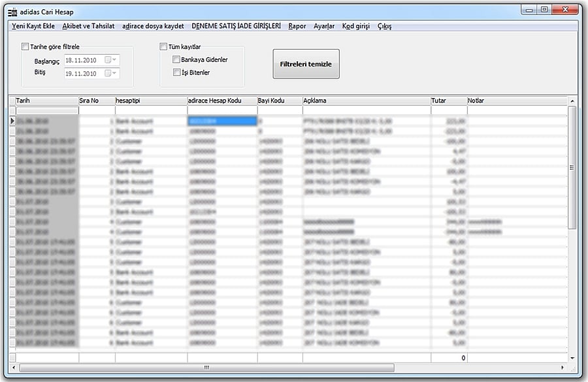Click the filter field under hesaptipi column

tap(151, 110)
